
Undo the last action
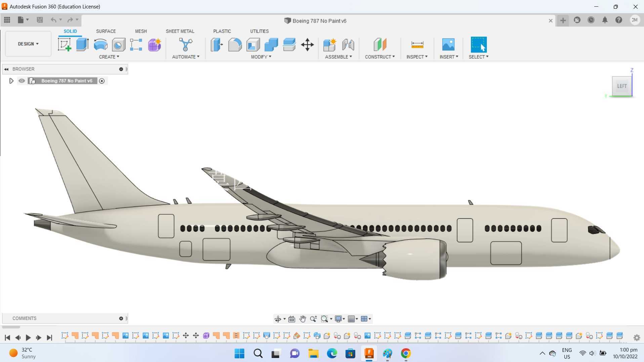point(53,20)
